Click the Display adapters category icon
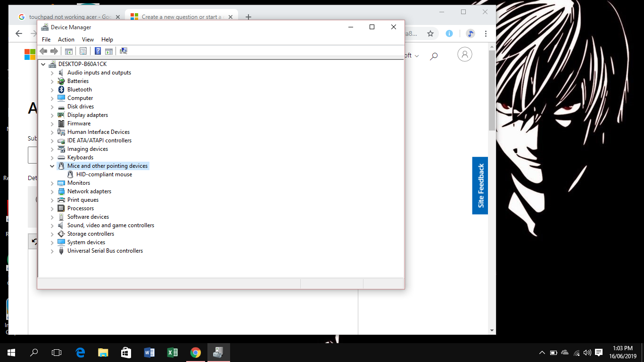644x362 pixels. coord(61,115)
